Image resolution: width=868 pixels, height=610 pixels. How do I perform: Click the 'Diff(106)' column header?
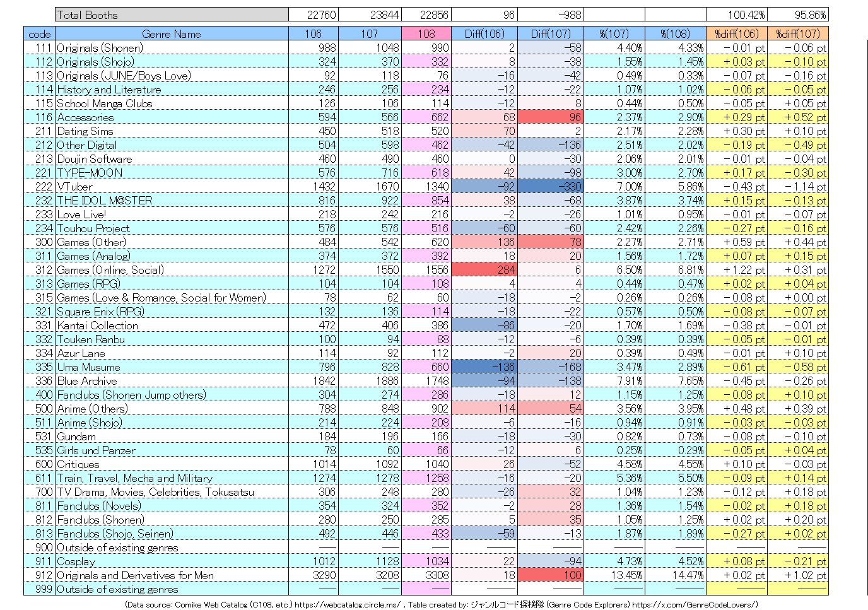[484, 34]
